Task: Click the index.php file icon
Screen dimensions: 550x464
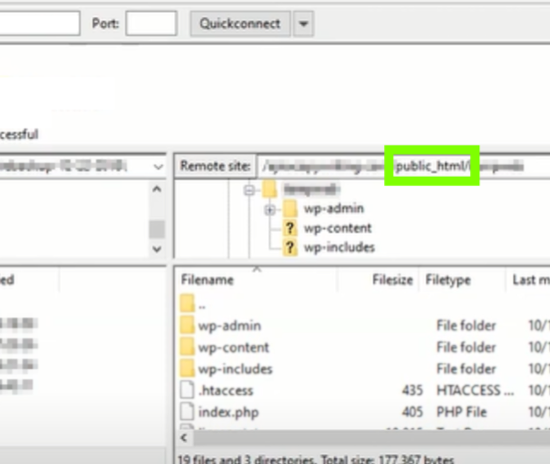Action: tap(187, 411)
